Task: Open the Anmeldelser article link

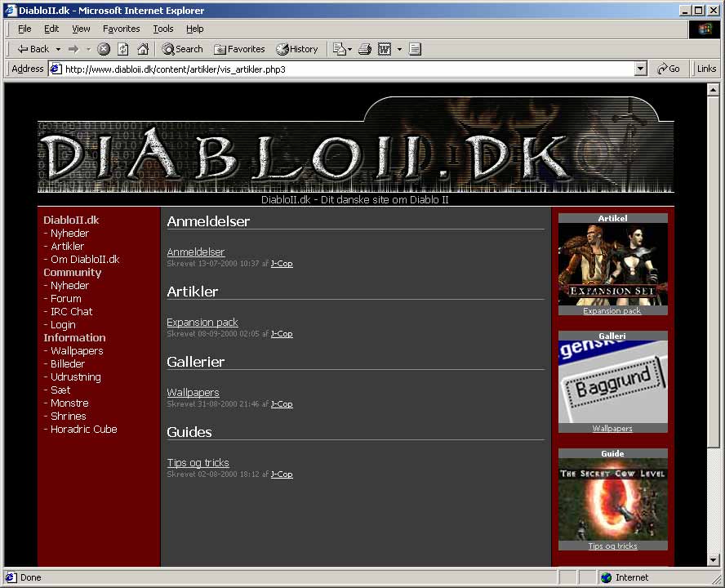Action: coord(196,252)
